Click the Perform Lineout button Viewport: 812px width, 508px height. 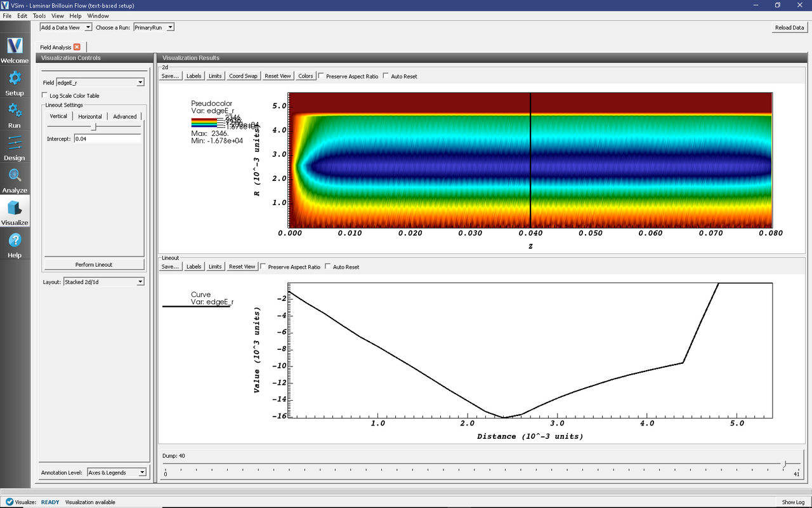click(x=94, y=265)
